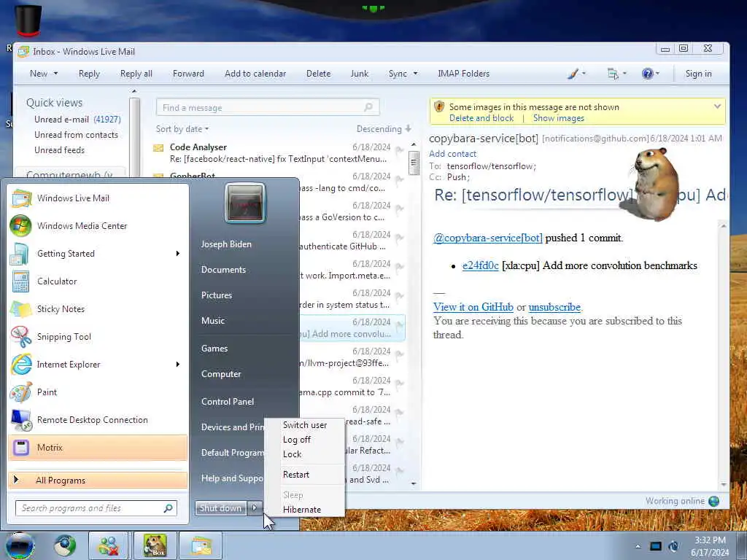Click the Start menu search magnifier icon
This screenshot has height=560, width=747.
point(169,508)
